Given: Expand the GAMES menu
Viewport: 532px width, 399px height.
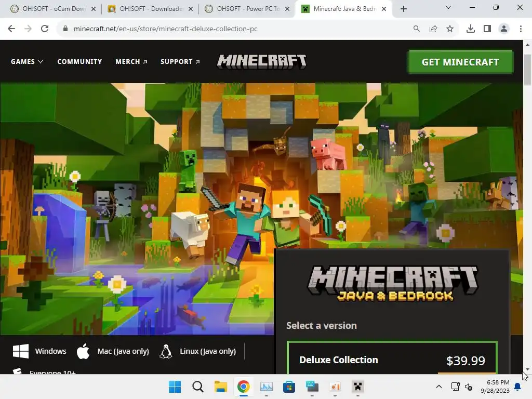Looking at the screenshot, I should click(27, 61).
